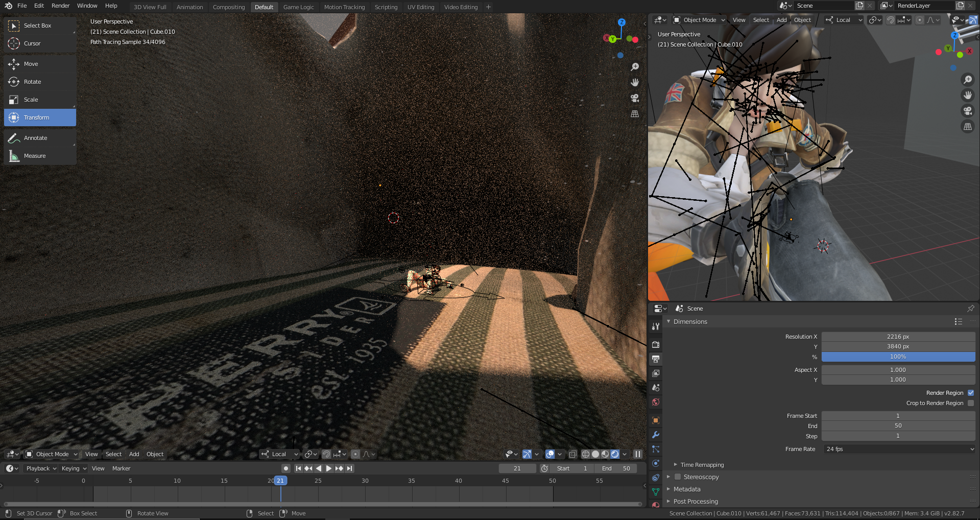Choose the Move tool
Screen dimensions: 980x520
tap(40, 64)
